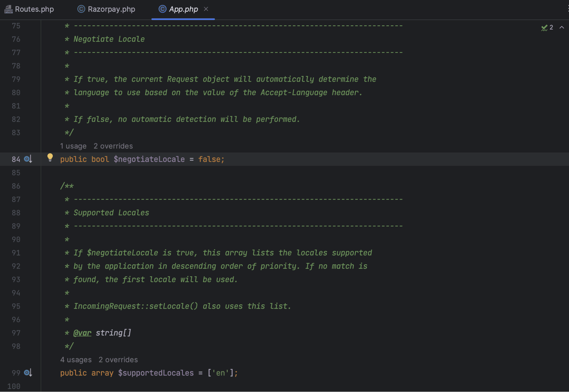Screen dimensions: 569x392
Task: Click the Routes.php file icon
Action: [8, 9]
